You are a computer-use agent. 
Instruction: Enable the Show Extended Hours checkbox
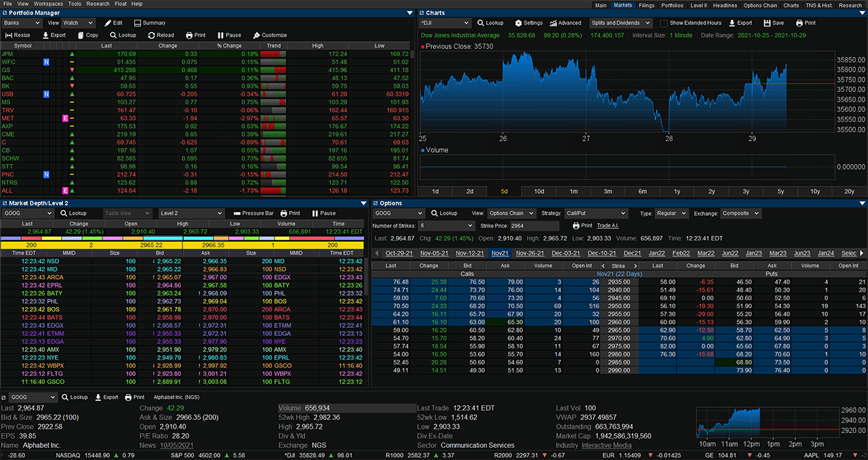[664, 23]
